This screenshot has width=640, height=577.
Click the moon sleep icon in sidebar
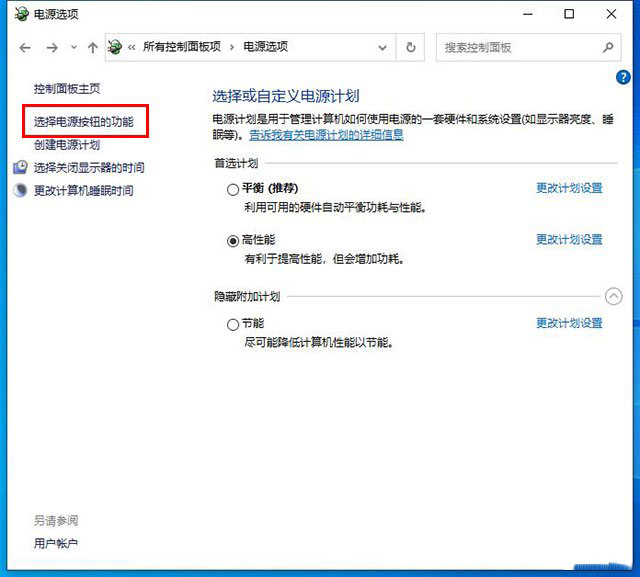20,190
